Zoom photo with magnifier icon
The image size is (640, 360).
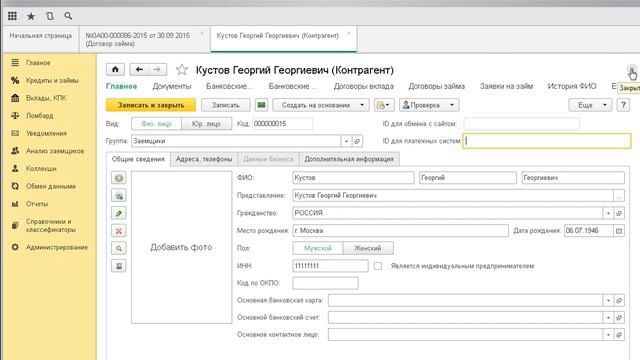pos(119,248)
